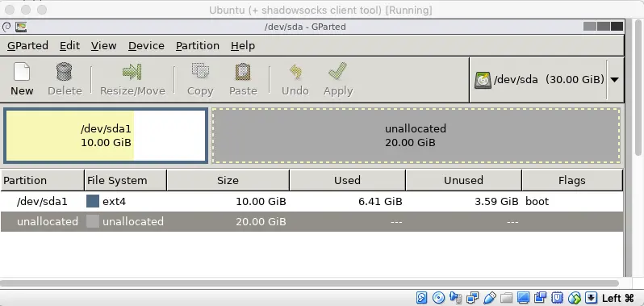
Task: Open the /dev/sda (30.00 GiB) device combo box
Action: (546, 80)
